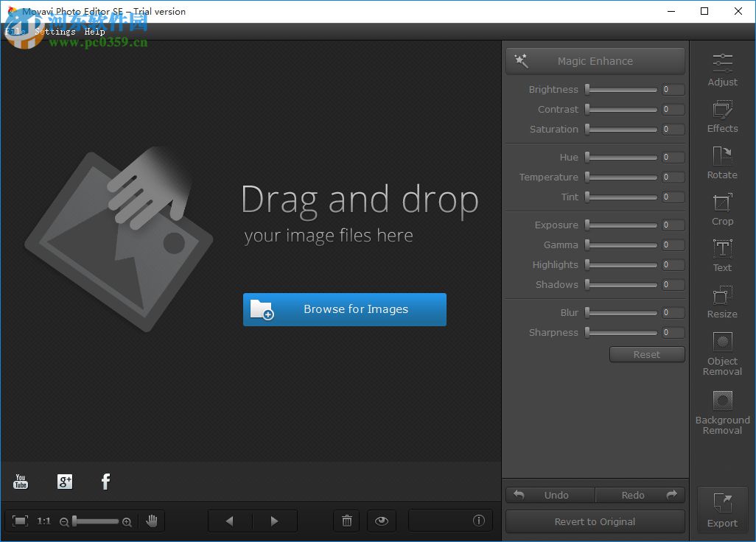This screenshot has width=756, height=542.
Task: Open the Help menu
Action: pos(94,32)
